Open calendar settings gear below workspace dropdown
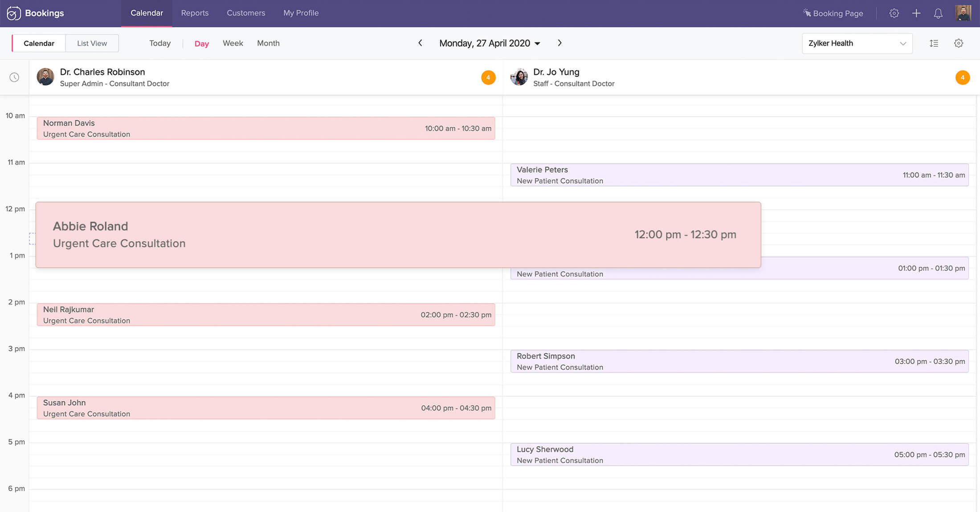Image resolution: width=980 pixels, height=512 pixels. 959,43
